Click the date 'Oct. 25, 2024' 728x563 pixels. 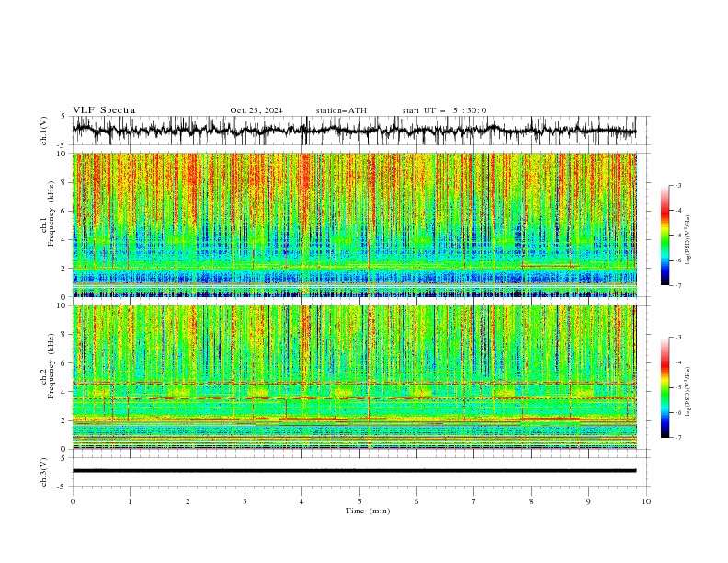click(256, 110)
